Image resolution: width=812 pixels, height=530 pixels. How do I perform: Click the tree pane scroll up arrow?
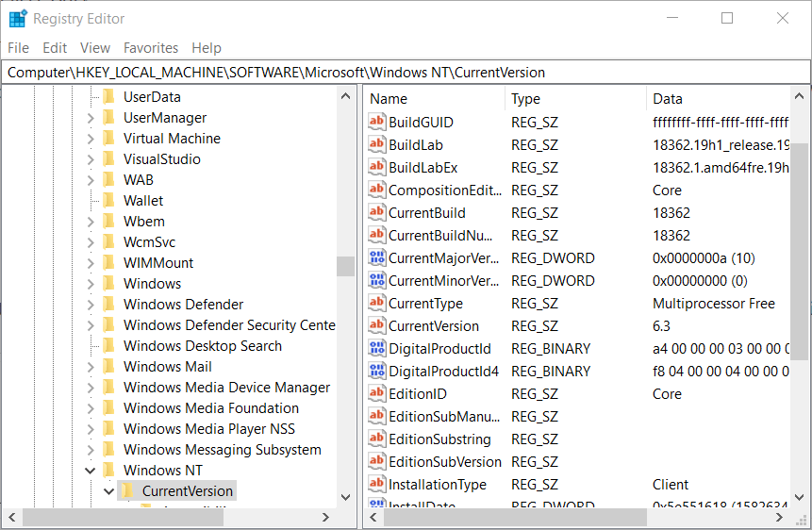click(x=345, y=96)
